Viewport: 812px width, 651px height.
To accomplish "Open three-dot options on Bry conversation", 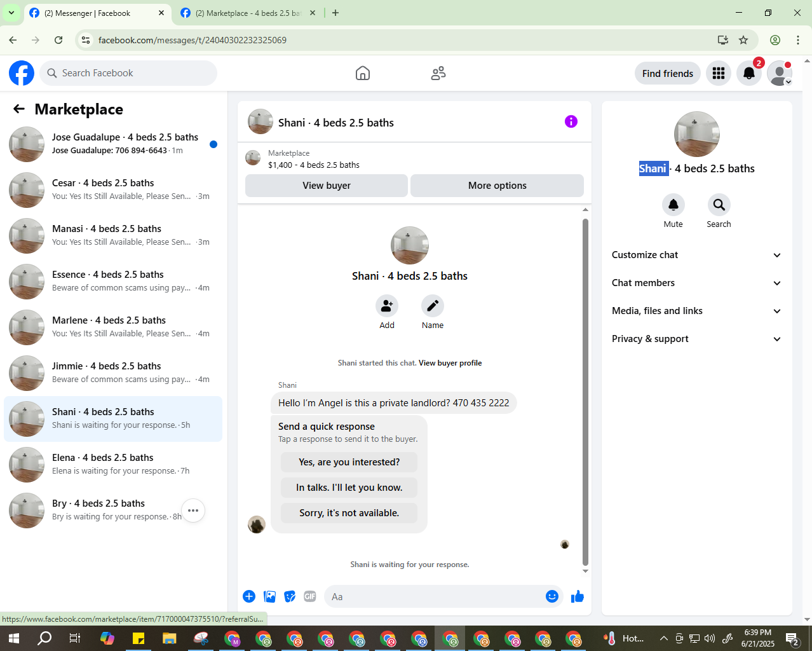I will (x=193, y=511).
